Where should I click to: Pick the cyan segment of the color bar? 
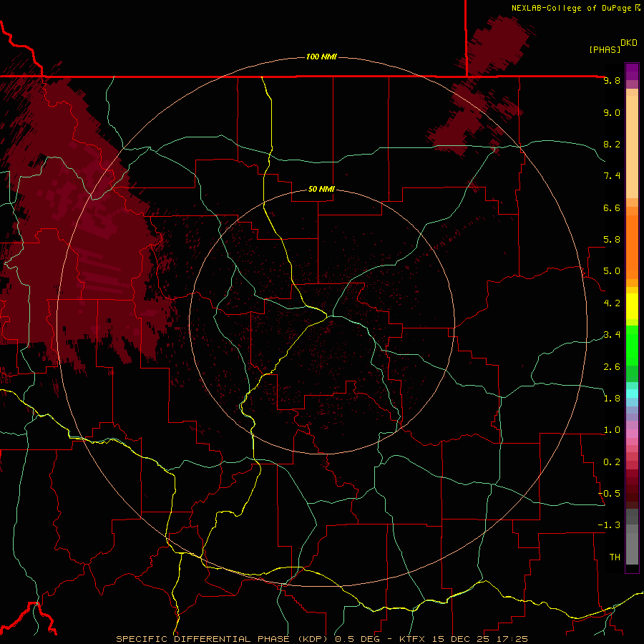[x=632, y=394]
